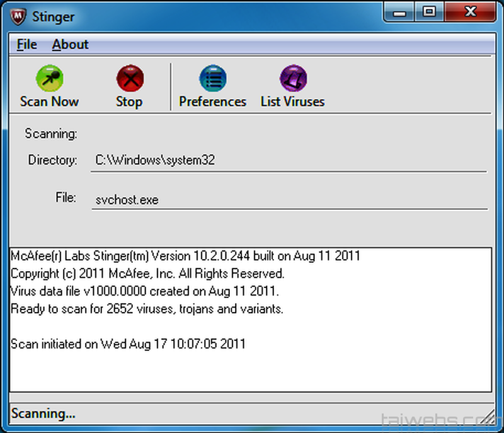This screenshot has width=504, height=433.
Task: Open the File menu
Action: pos(26,45)
